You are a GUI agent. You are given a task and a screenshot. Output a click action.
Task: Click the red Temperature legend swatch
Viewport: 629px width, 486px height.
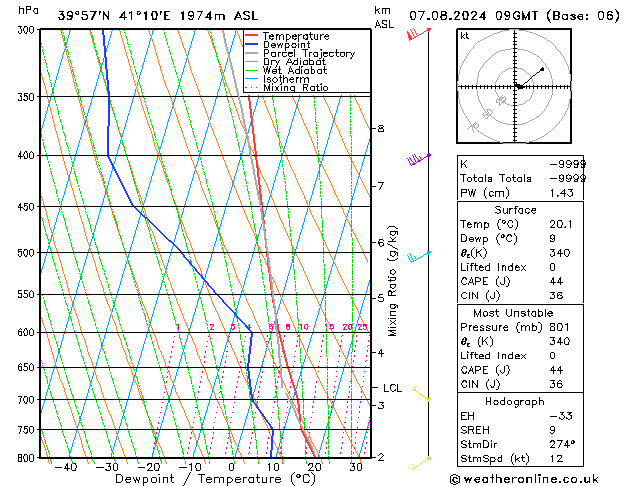coord(252,36)
